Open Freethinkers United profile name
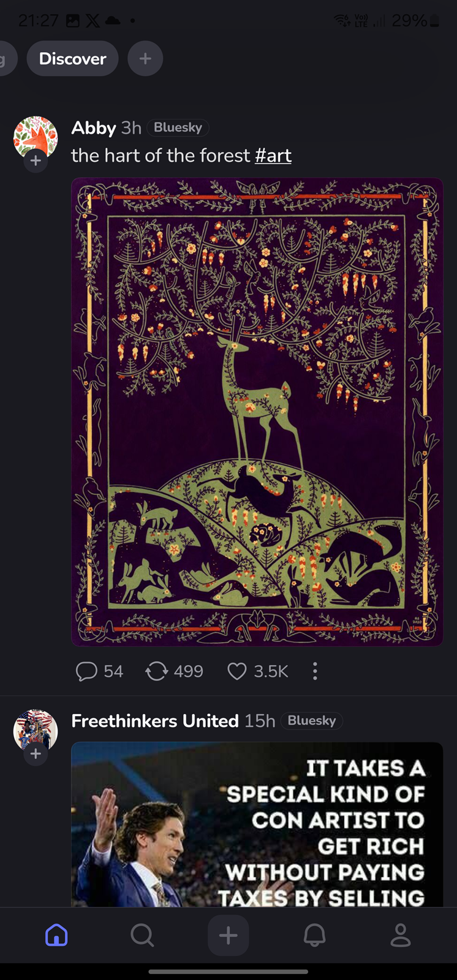The image size is (457, 980). coord(155,721)
